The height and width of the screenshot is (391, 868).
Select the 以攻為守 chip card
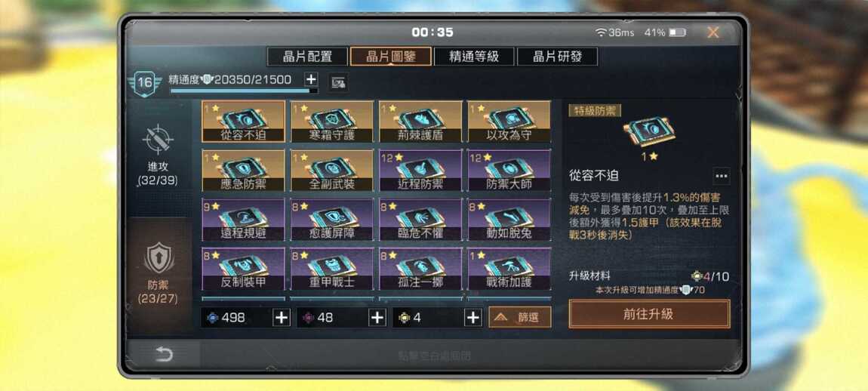(509, 122)
